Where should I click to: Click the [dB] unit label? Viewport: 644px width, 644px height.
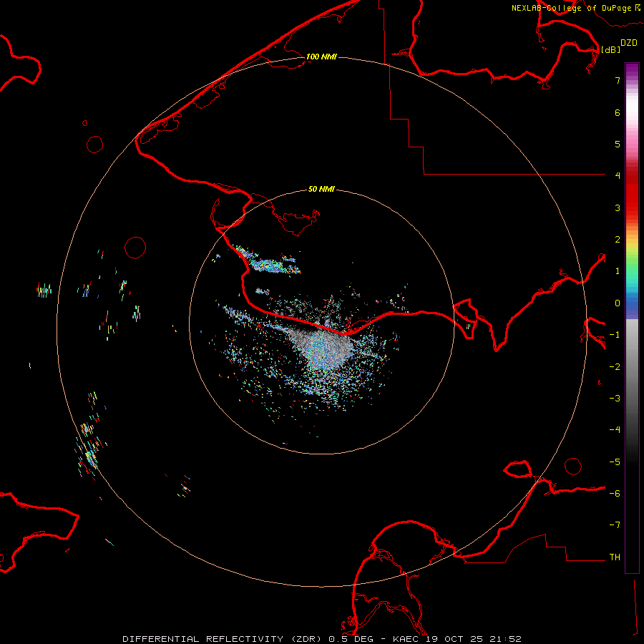pyautogui.click(x=611, y=49)
